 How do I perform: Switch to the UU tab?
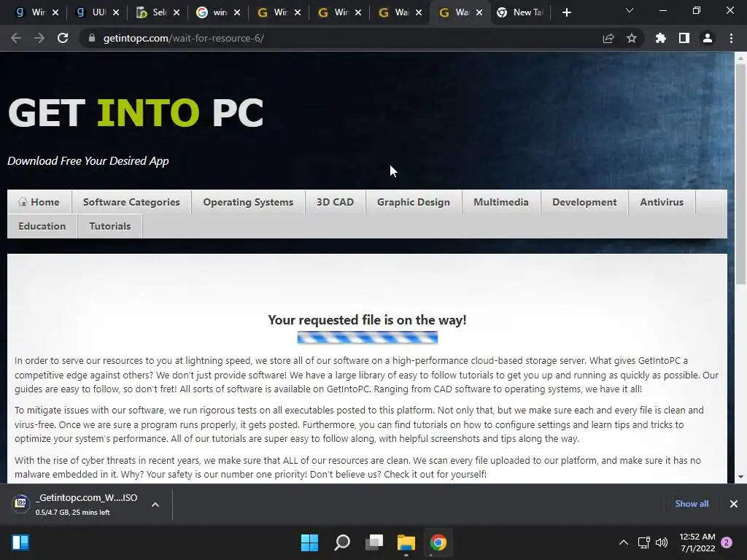tap(96, 12)
